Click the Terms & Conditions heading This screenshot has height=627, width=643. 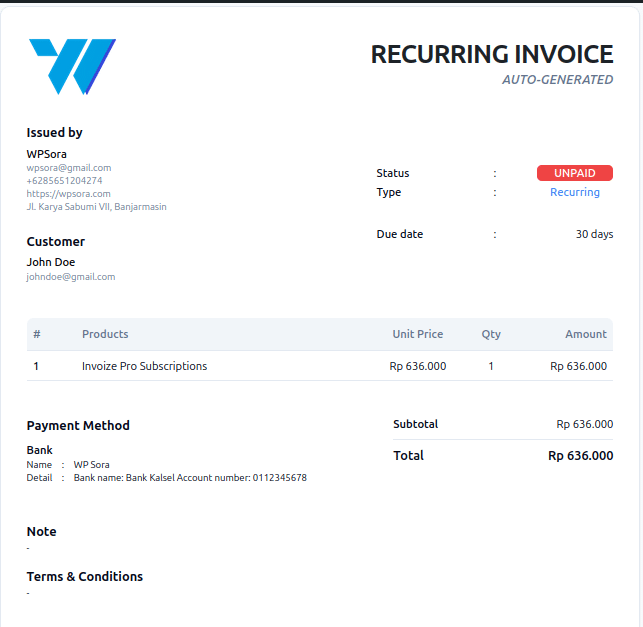tap(85, 577)
